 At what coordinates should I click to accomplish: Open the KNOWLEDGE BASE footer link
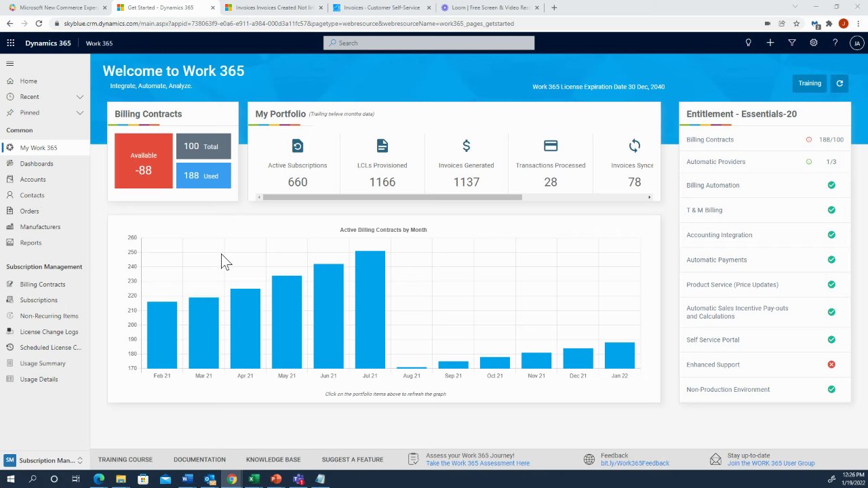[273, 460]
